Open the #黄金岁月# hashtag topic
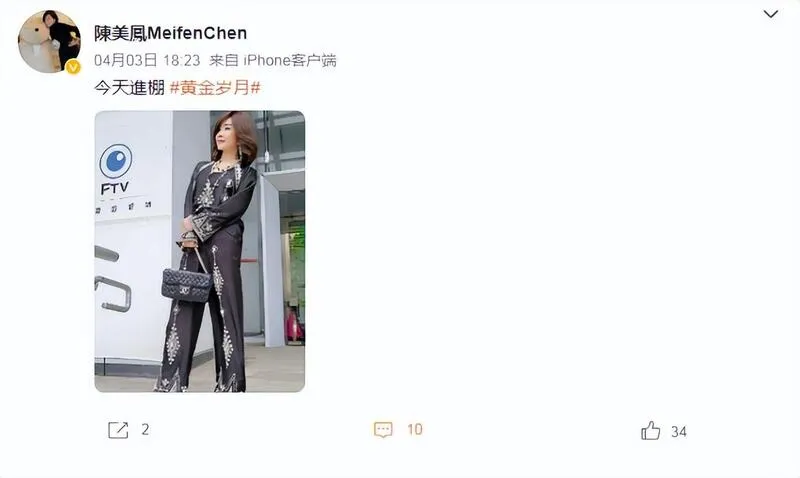Screen dimensions: 800x478 [215, 88]
